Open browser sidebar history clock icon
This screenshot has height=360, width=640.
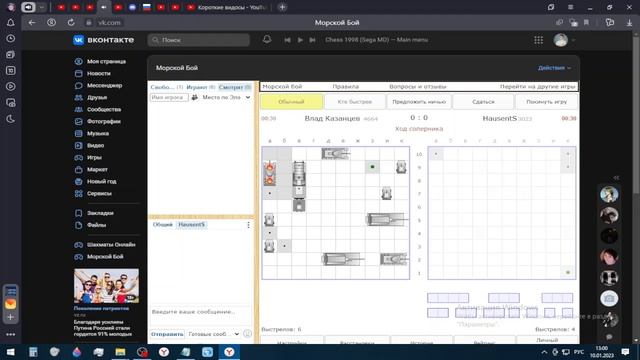coord(11,39)
